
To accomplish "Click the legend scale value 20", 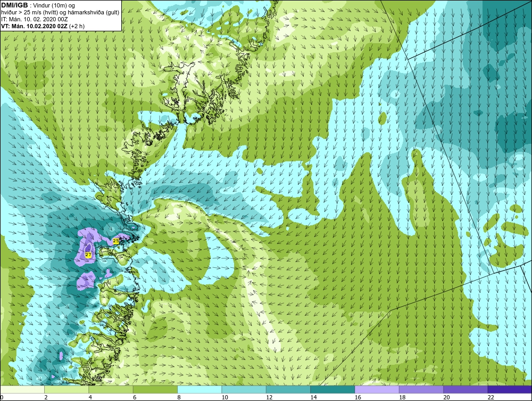I will tap(446, 398).
